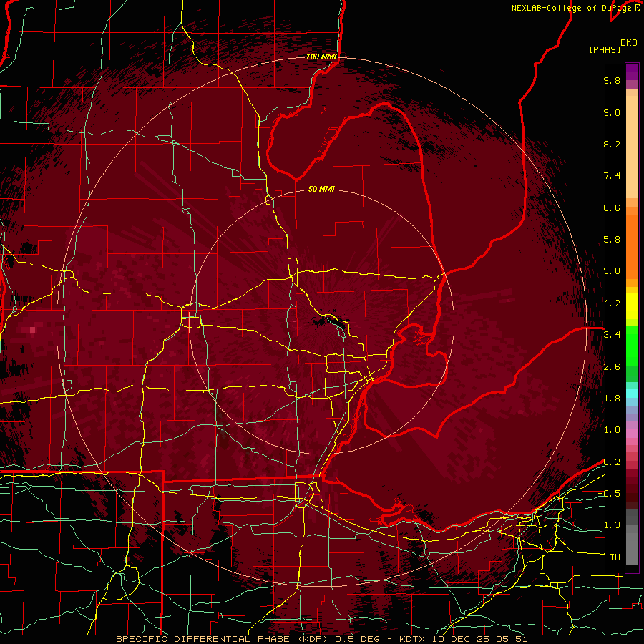
Task: Click the DKD label above the color scale
Action: 629,43
